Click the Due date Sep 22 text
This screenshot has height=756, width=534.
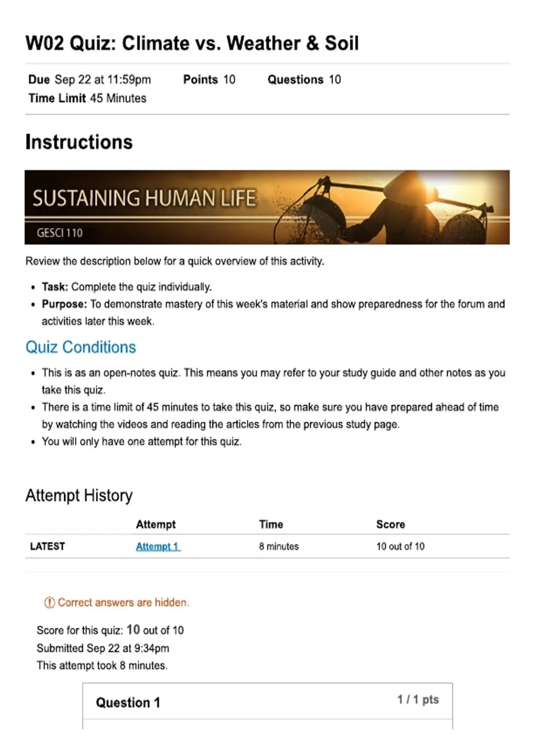point(90,80)
